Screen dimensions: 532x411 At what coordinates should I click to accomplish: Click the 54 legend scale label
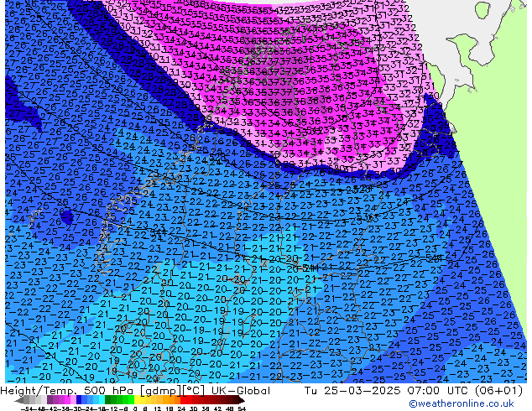(242, 408)
